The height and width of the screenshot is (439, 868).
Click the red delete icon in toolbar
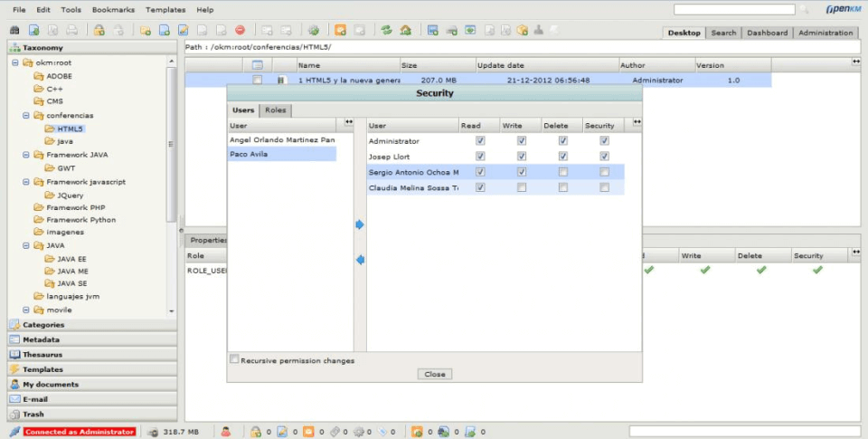click(x=240, y=31)
